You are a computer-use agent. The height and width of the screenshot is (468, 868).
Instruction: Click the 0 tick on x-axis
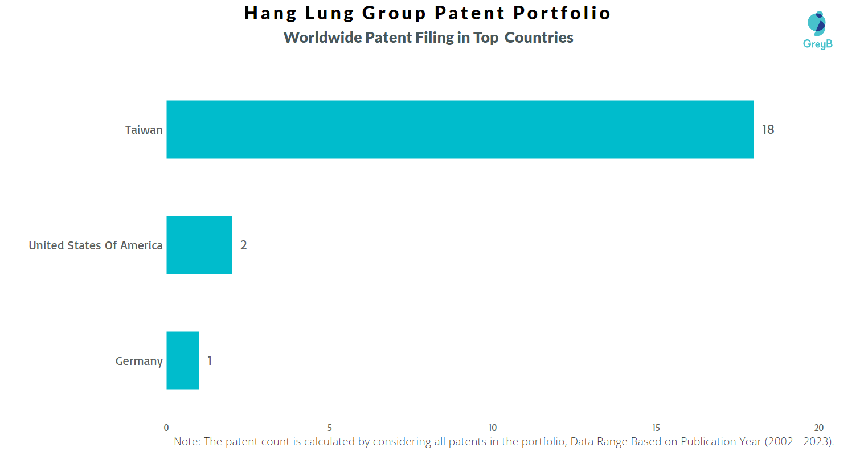[166, 428]
